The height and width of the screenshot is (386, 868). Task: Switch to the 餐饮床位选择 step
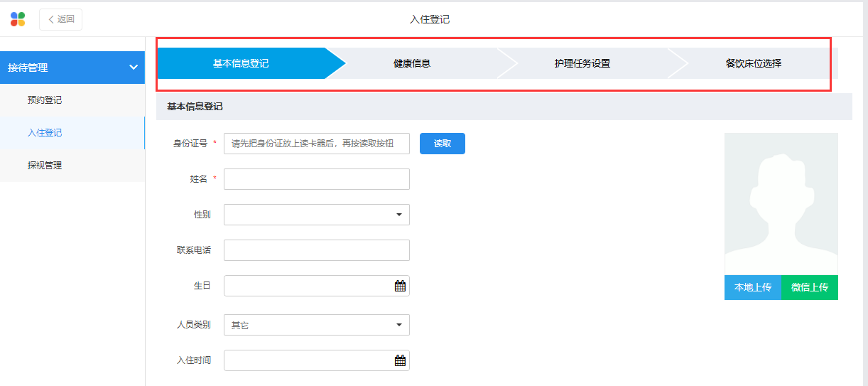coord(753,63)
